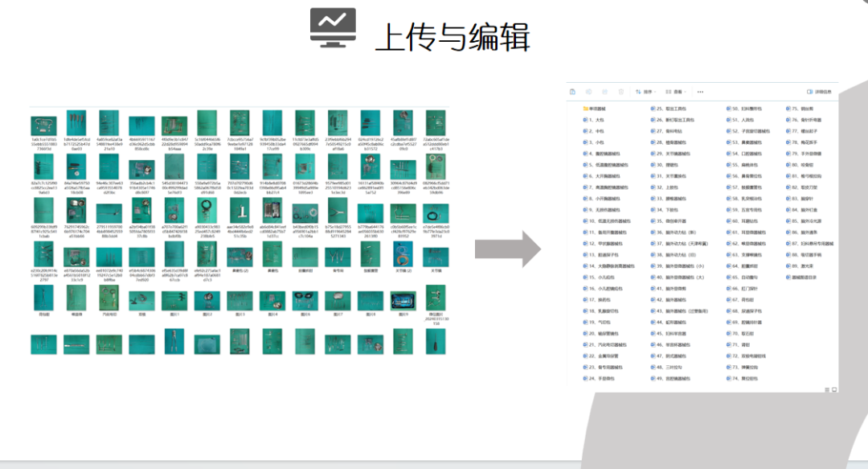This screenshot has height=469, width=868.
Task: Click the file icon numbered 12
Action: point(585,244)
